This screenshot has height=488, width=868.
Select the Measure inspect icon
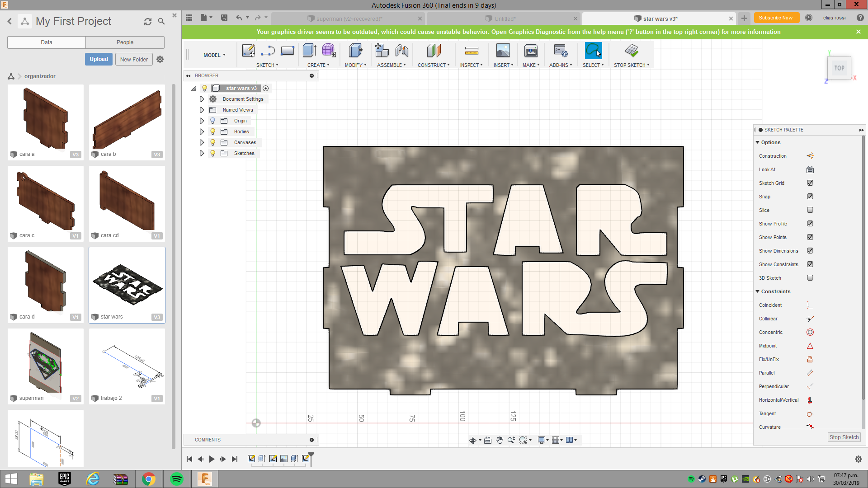[x=471, y=51]
